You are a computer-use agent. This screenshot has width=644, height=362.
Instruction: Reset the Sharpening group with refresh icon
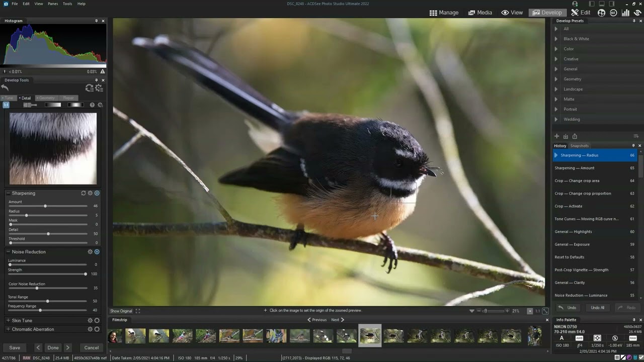84,193
